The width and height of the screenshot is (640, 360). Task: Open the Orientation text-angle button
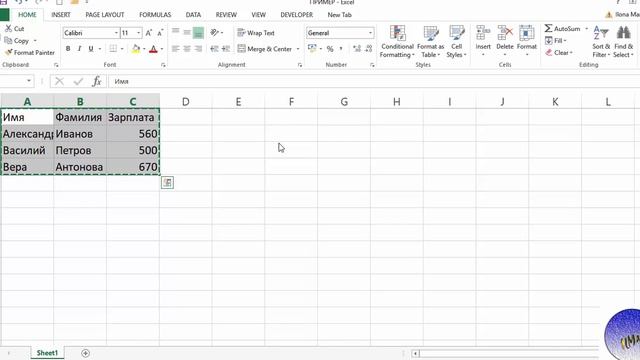tap(216, 32)
